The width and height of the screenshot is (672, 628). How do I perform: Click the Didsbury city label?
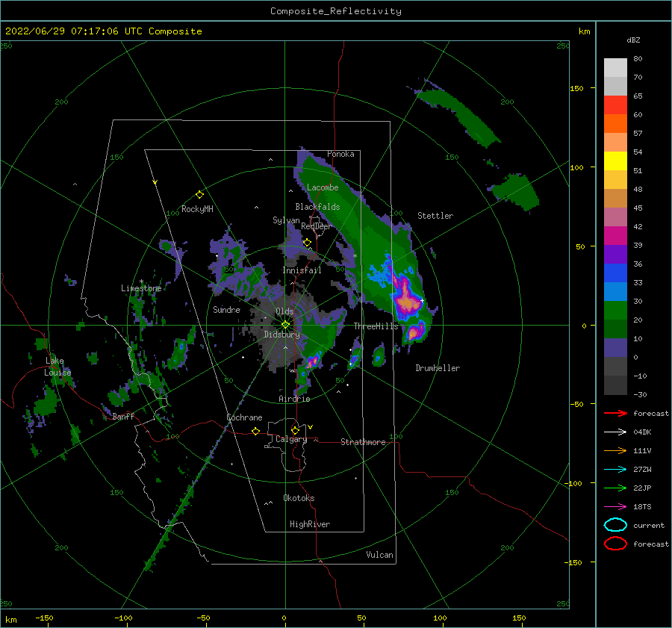(x=282, y=335)
